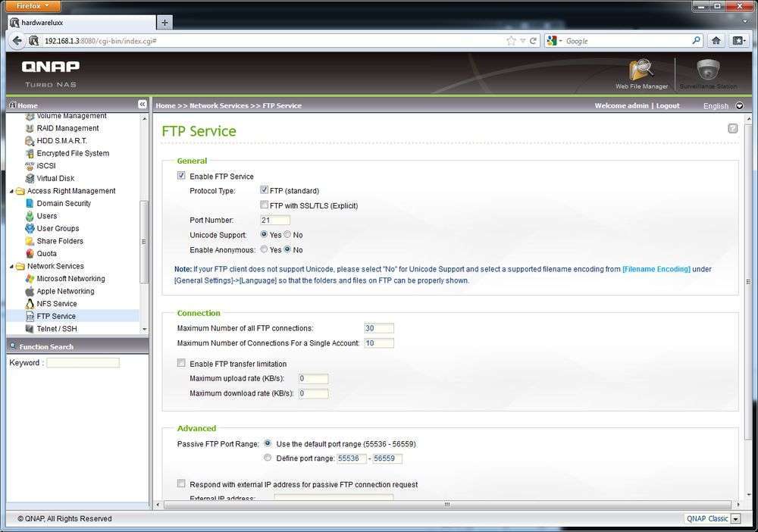Viewport: 758px width, 532px height.
Task: Open a new browser tab
Action: pos(164,22)
